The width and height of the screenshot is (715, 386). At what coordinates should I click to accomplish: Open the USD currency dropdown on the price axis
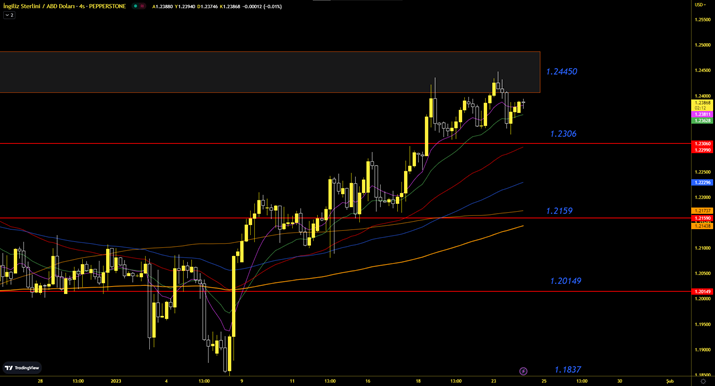coord(700,5)
